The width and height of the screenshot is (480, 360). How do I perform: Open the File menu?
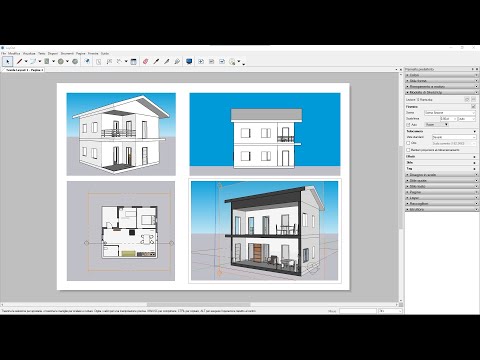3,53
